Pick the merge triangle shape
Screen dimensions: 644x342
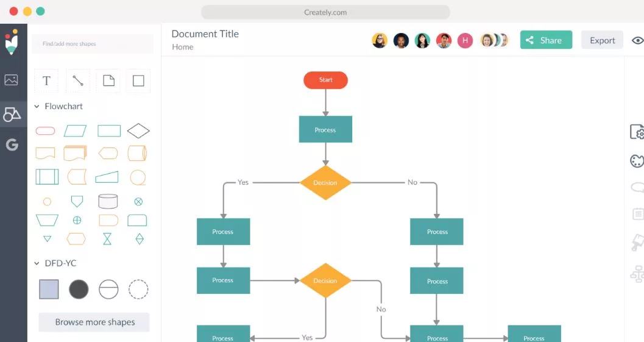tap(48, 239)
